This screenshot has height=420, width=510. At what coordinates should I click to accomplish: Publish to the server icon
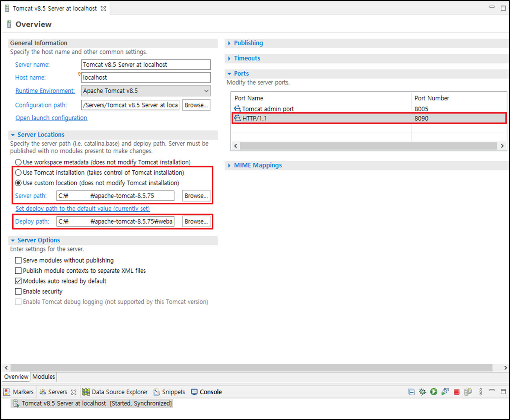[468, 392]
